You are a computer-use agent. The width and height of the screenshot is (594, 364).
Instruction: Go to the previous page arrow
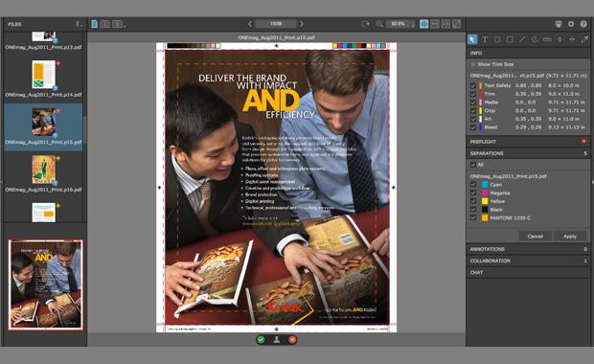[x=250, y=24]
